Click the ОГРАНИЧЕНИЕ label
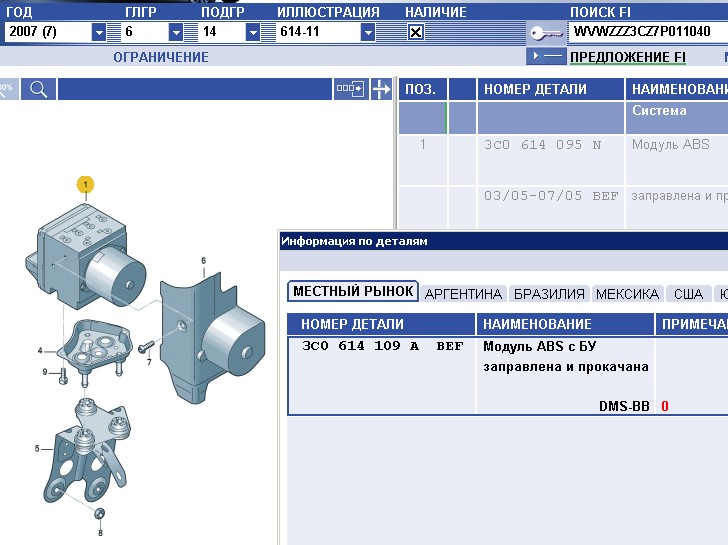This screenshot has height=545, width=728. (161, 57)
